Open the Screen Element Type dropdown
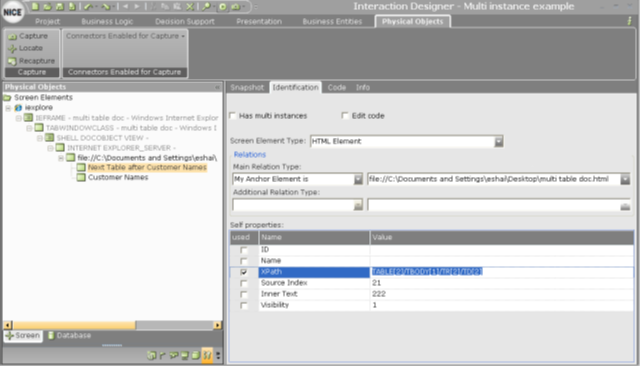Viewport: 640px width, 366px height. coord(498,142)
